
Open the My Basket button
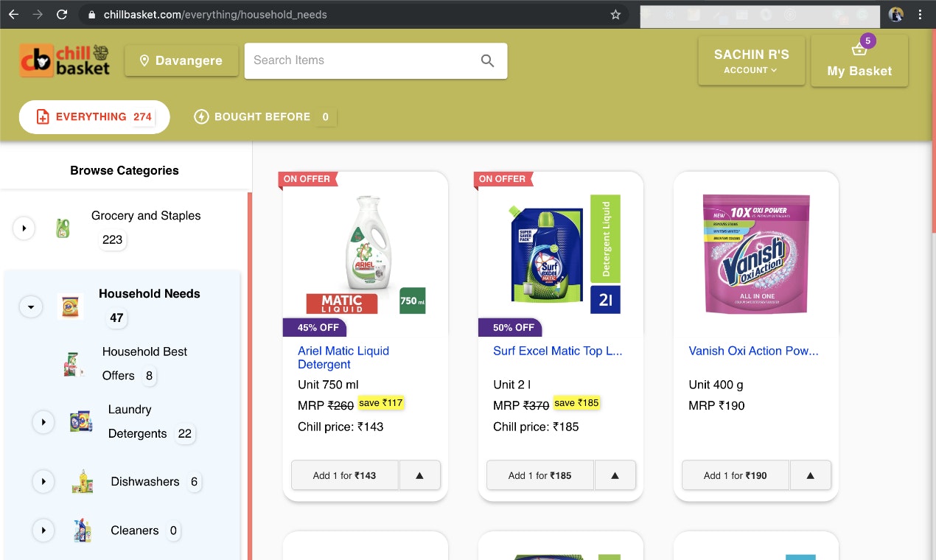click(859, 61)
